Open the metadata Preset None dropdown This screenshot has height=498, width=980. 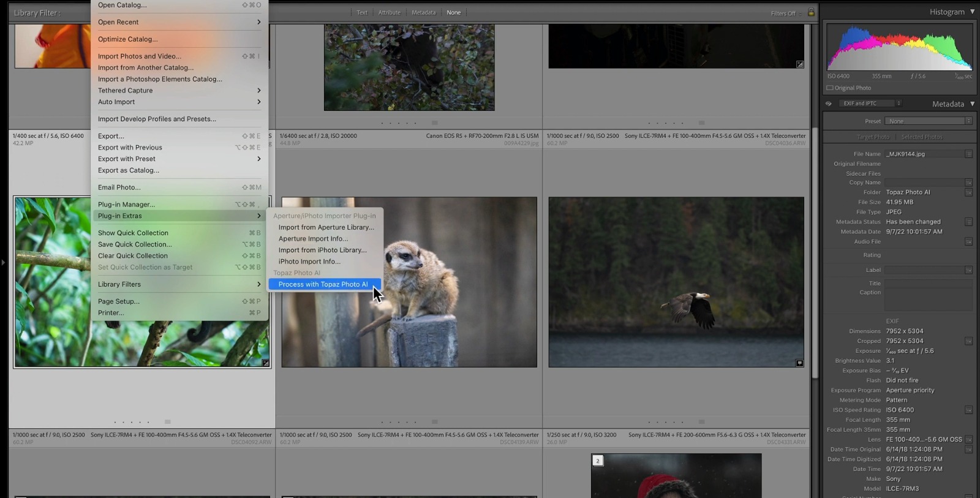click(929, 121)
